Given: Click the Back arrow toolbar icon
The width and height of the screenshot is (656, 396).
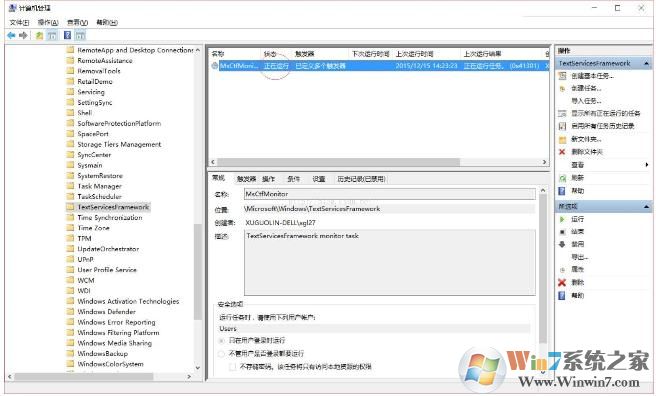Looking at the screenshot, I should pyautogui.click(x=11, y=36).
